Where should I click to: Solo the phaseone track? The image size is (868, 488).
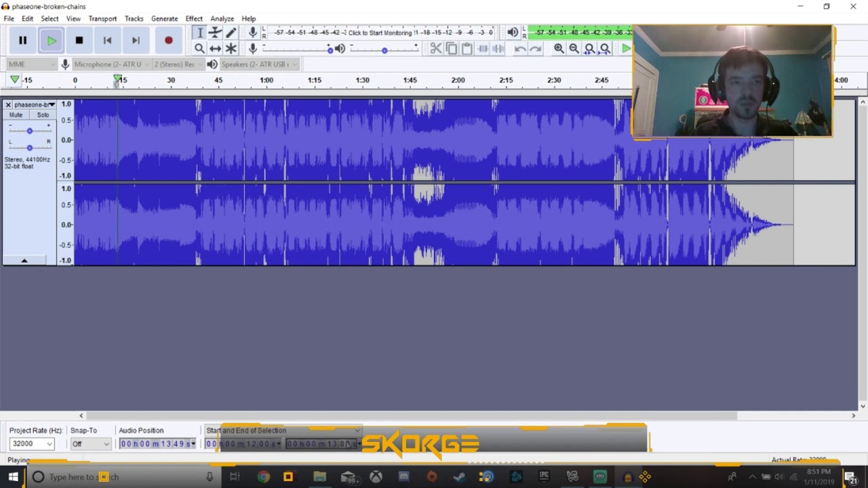click(43, 115)
